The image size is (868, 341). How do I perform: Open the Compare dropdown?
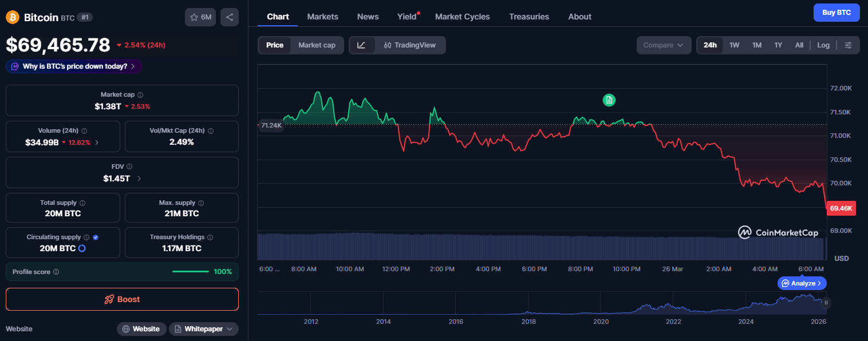click(664, 45)
